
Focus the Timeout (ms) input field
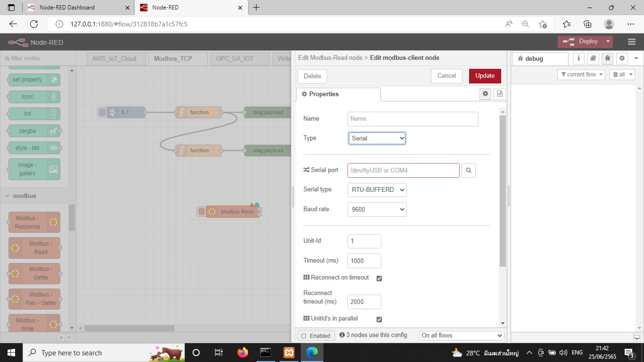(x=364, y=261)
